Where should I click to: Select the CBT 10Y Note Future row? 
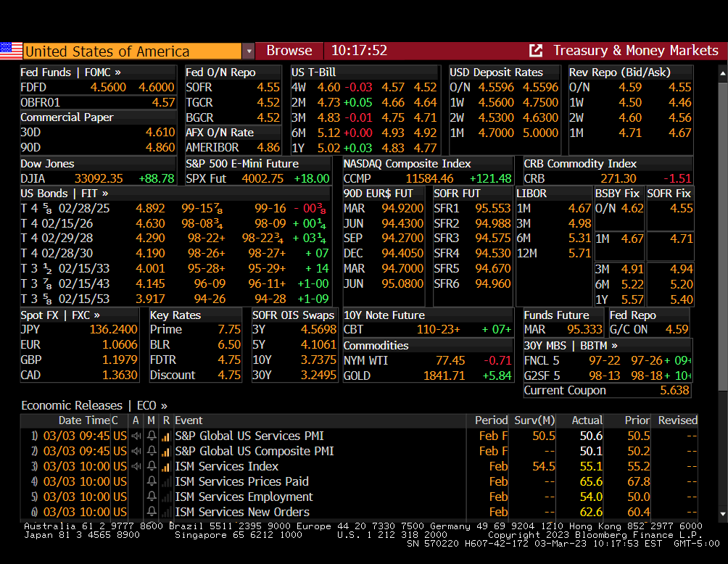click(x=428, y=330)
